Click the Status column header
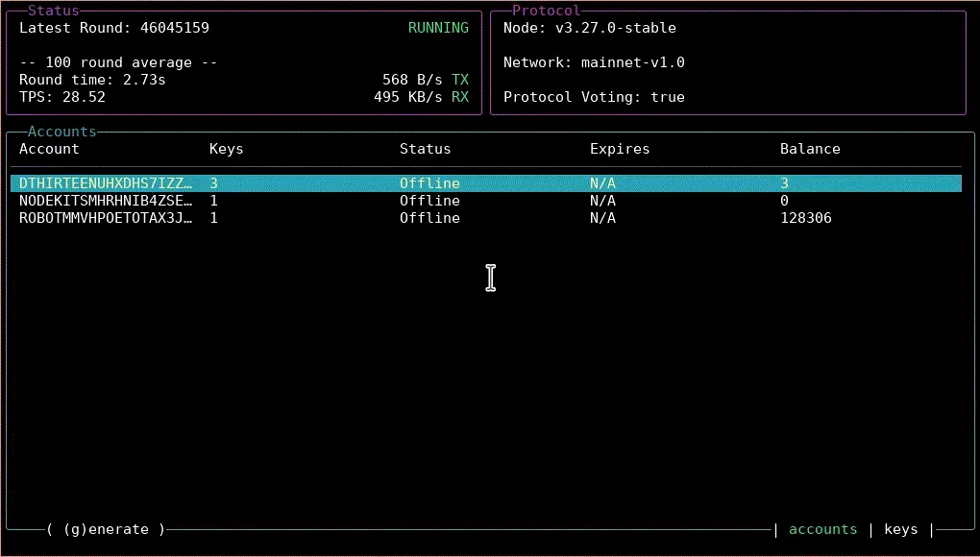 tap(425, 149)
